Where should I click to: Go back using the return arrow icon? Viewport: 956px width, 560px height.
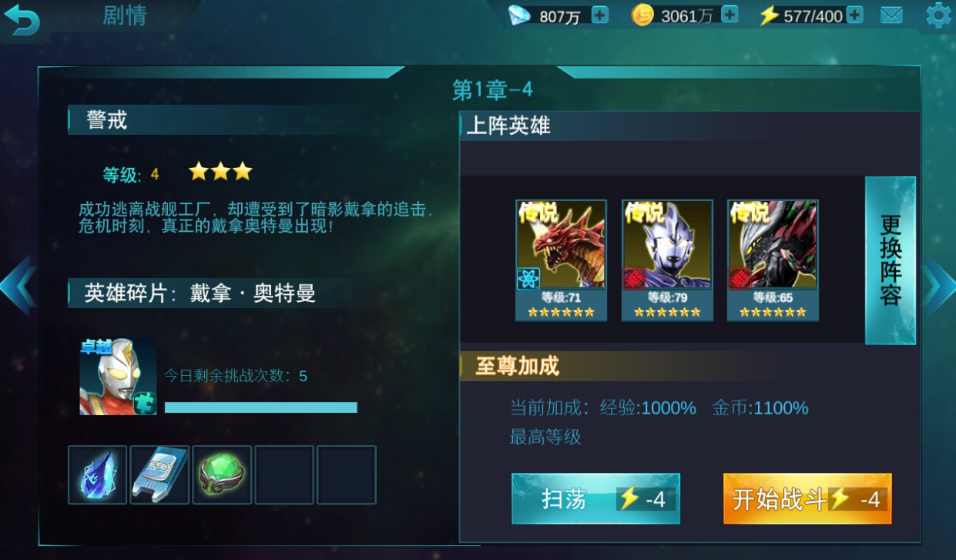point(22,18)
